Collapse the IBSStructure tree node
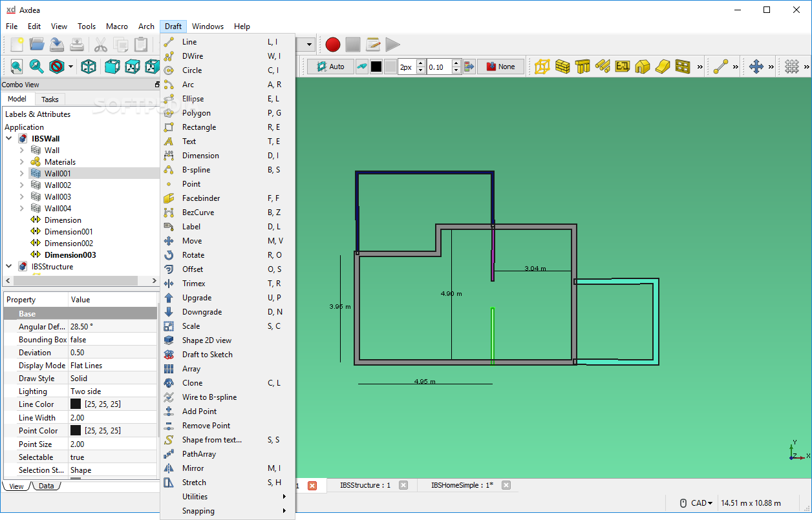The width and height of the screenshot is (812, 520). [x=9, y=267]
